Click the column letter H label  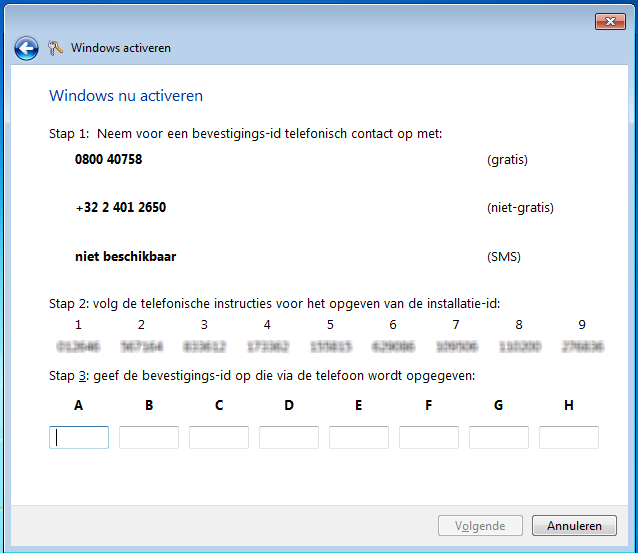(x=569, y=405)
